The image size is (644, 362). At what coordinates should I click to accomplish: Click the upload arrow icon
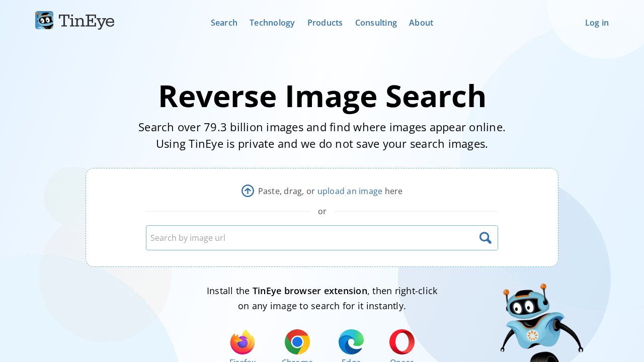pyautogui.click(x=247, y=190)
